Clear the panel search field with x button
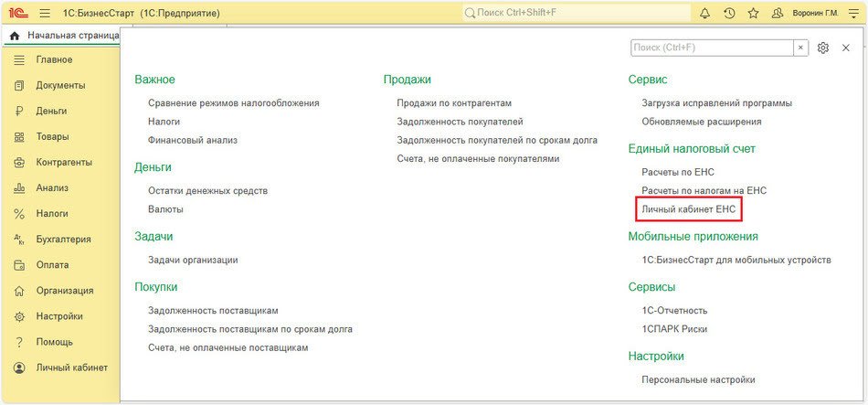 [800, 48]
